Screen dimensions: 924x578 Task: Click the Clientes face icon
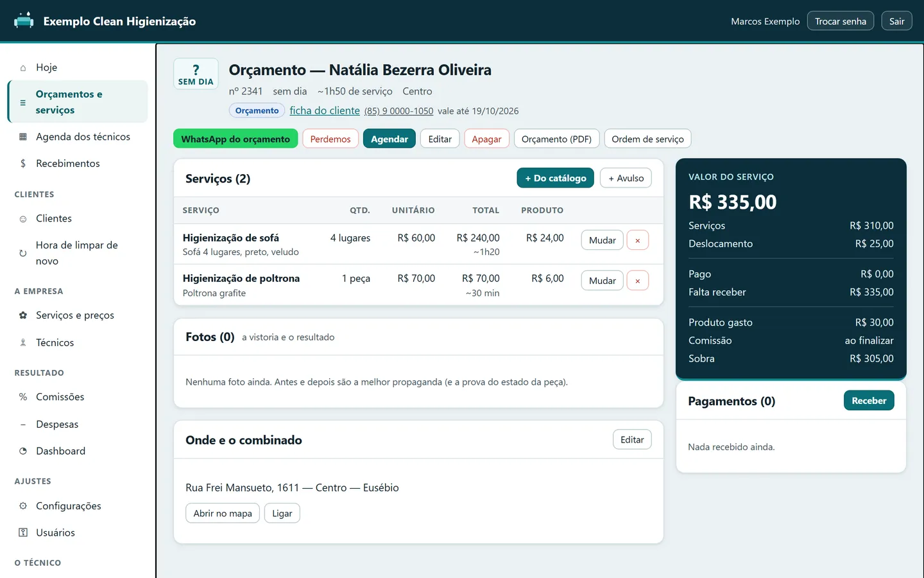(x=23, y=219)
